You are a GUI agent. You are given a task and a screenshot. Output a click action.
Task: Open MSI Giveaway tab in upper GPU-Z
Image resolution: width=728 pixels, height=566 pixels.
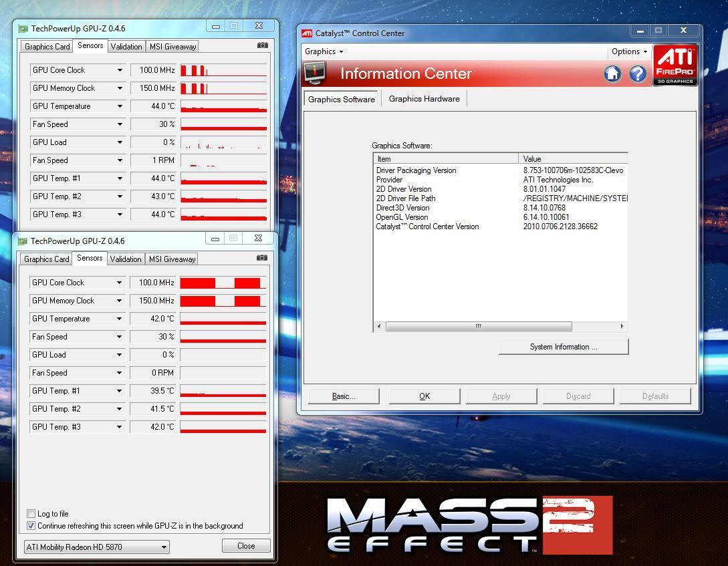[172, 46]
